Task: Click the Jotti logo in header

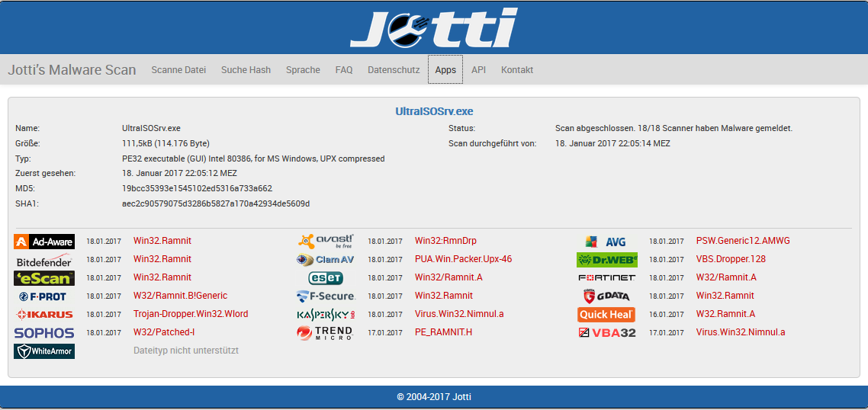Action: [x=433, y=27]
